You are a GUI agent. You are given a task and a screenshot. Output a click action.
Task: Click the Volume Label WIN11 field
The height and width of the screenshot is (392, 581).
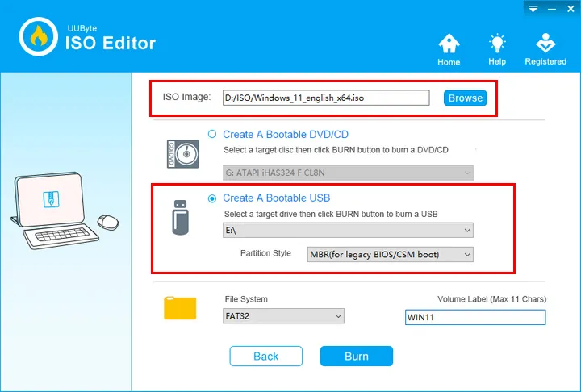pos(474,318)
